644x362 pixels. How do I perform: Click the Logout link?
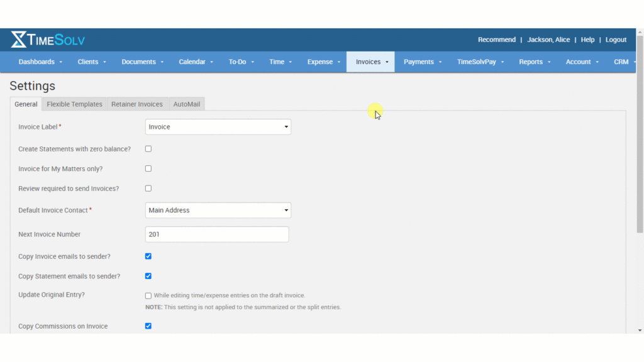tap(616, 40)
